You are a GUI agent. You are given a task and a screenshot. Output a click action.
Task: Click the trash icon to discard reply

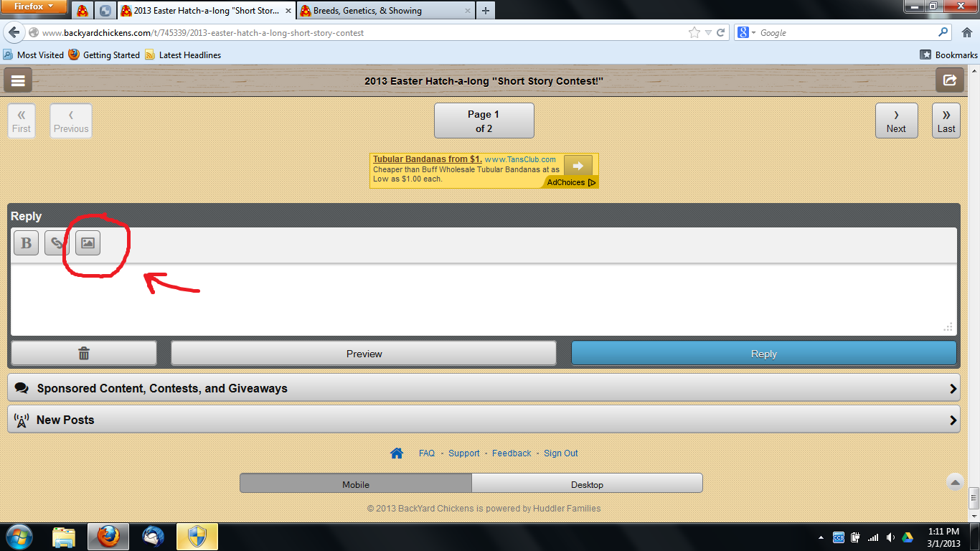click(84, 353)
